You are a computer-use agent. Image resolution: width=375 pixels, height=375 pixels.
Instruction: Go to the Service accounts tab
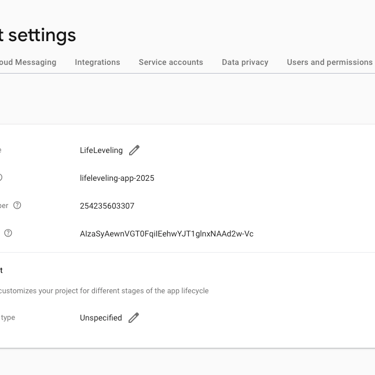click(171, 62)
